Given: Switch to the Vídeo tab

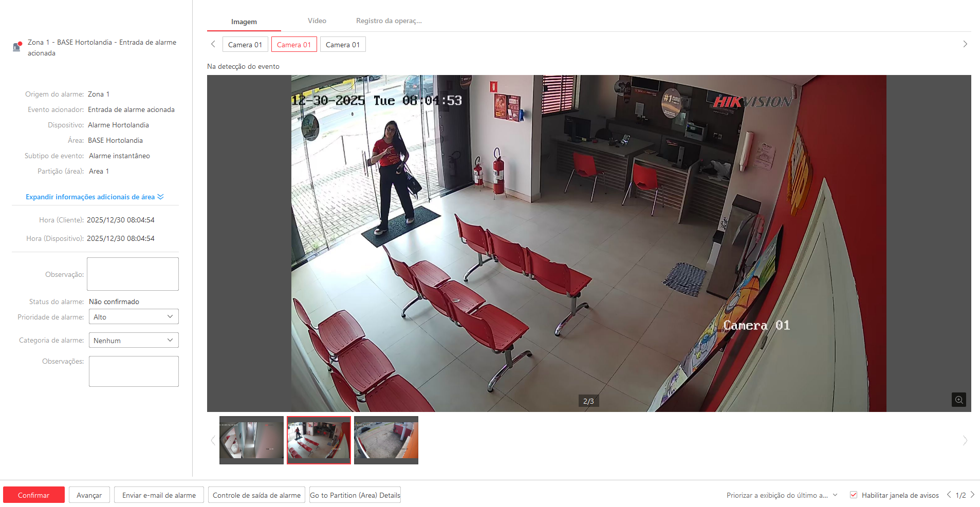Looking at the screenshot, I should click(317, 21).
